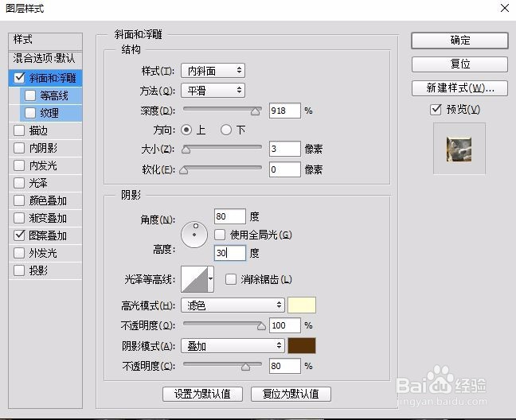Select direction 上 radio button

(186, 130)
